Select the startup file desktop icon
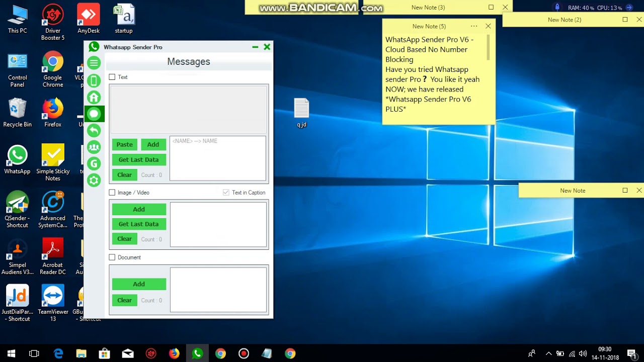Viewport: 644px width, 362px height. [124, 19]
